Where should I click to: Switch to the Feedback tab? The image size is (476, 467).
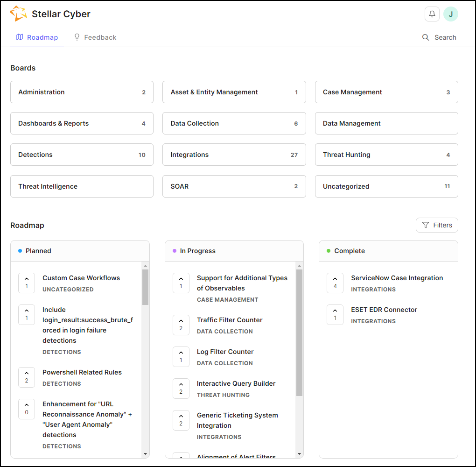95,37
